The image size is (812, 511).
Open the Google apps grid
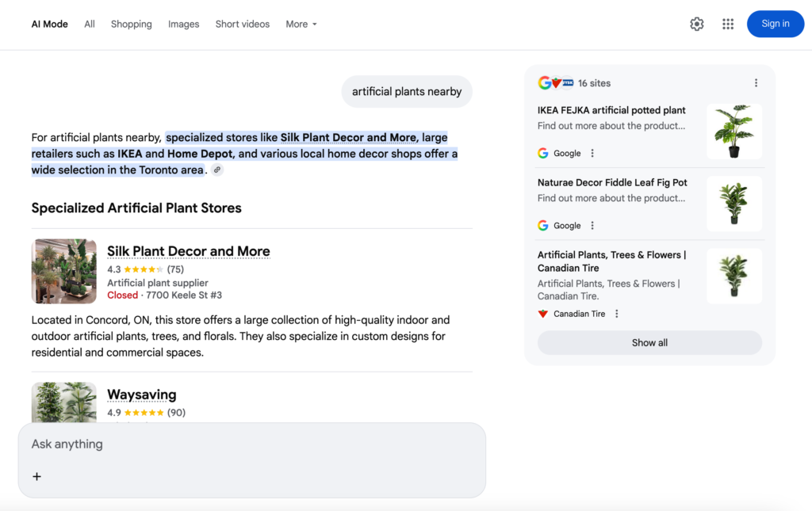point(728,25)
